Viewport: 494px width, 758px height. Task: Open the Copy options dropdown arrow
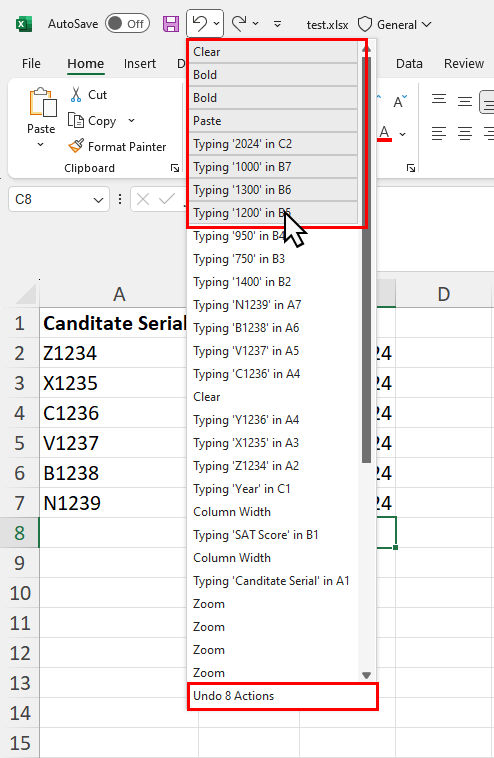tap(131, 120)
